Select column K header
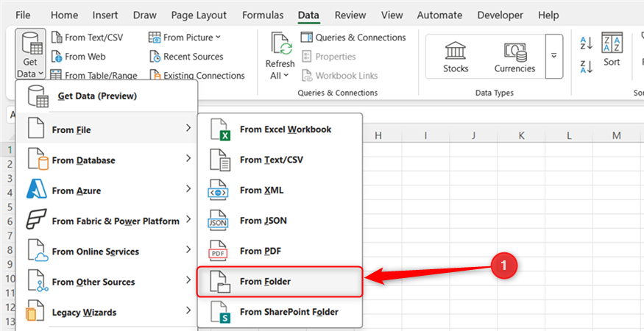This screenshot has width=644, height=331. pyautogui.click(x=521, y=135)
